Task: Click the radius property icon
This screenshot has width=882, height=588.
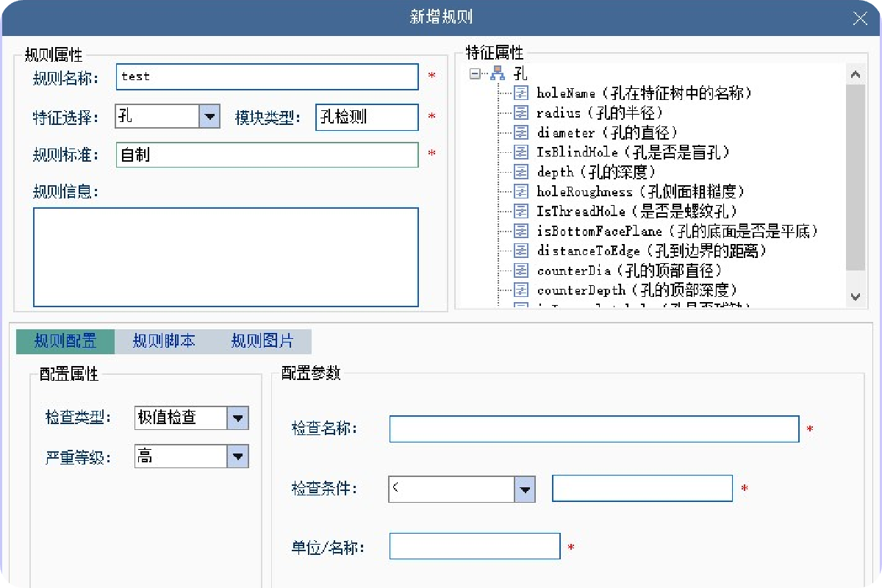Action: point(520,113)
